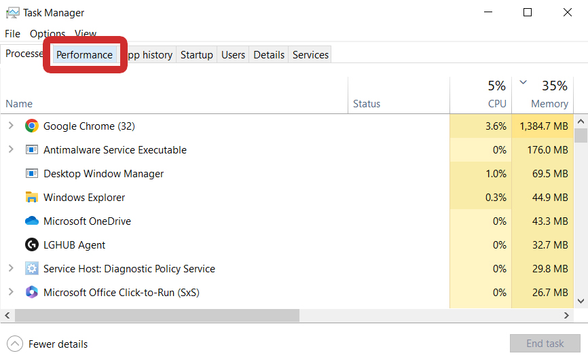Click the Desktop Window Manager icon
The height and width of the screenshot is (364, 588).
tap(31, 173)
